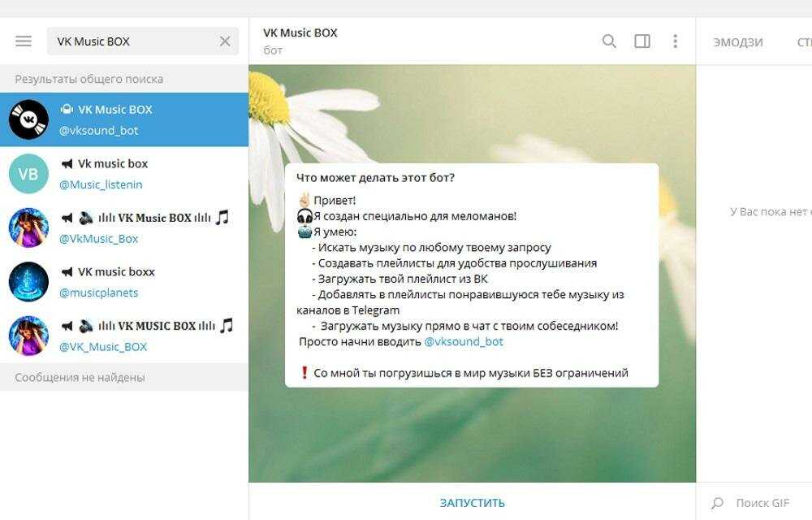
Task: Open VK music boxx @musicplanets channel
Action: [124, 282]
